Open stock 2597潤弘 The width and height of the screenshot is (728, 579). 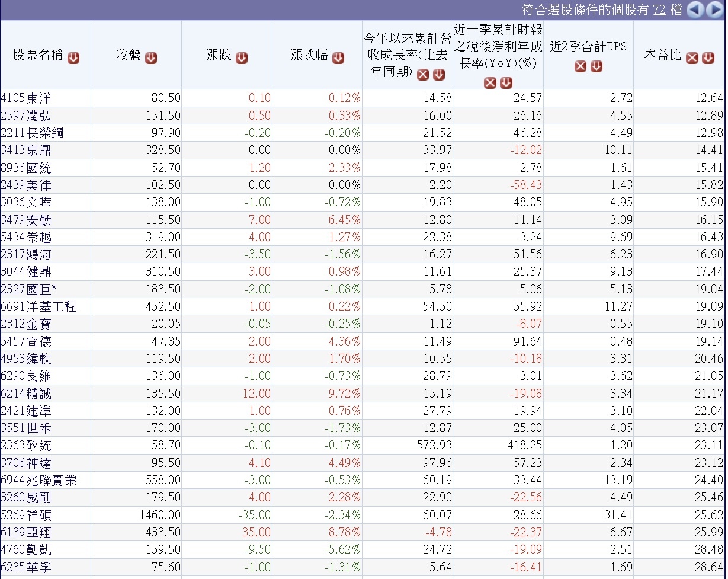26,116
